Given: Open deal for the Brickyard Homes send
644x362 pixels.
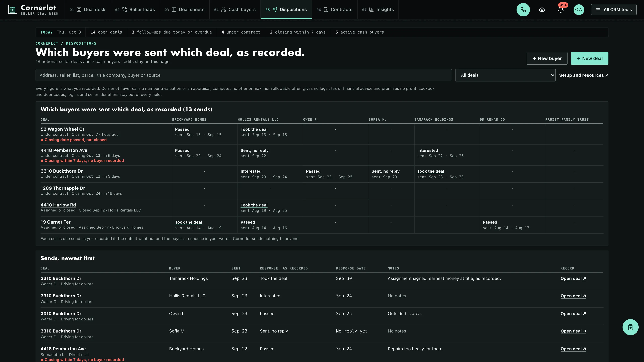Looking at the screenshot, I should pyautogui.click(x=573, y=349).
